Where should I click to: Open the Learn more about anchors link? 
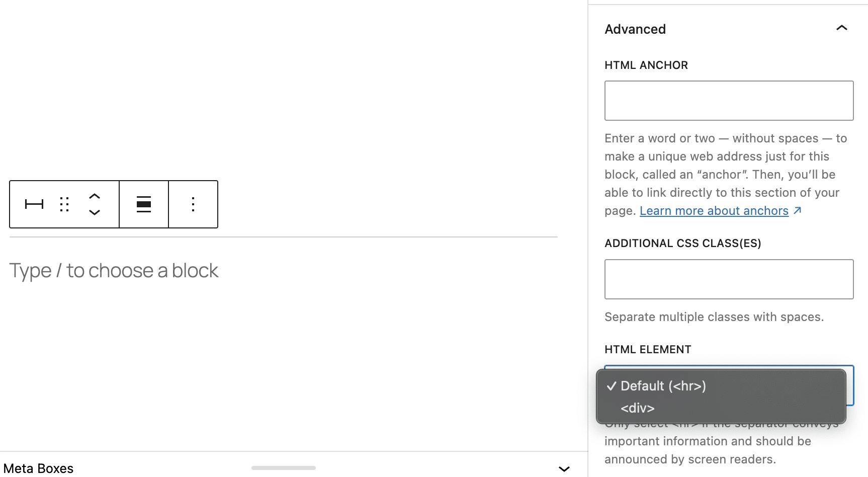(714, 210)
